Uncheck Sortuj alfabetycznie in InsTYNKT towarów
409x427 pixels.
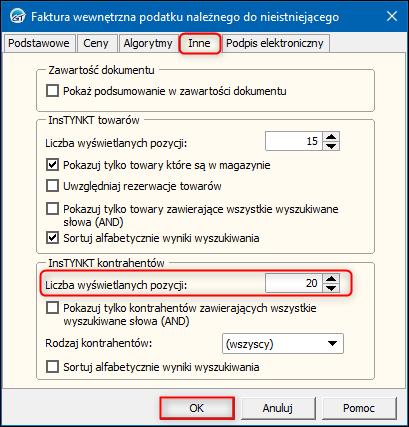(52, 238)
